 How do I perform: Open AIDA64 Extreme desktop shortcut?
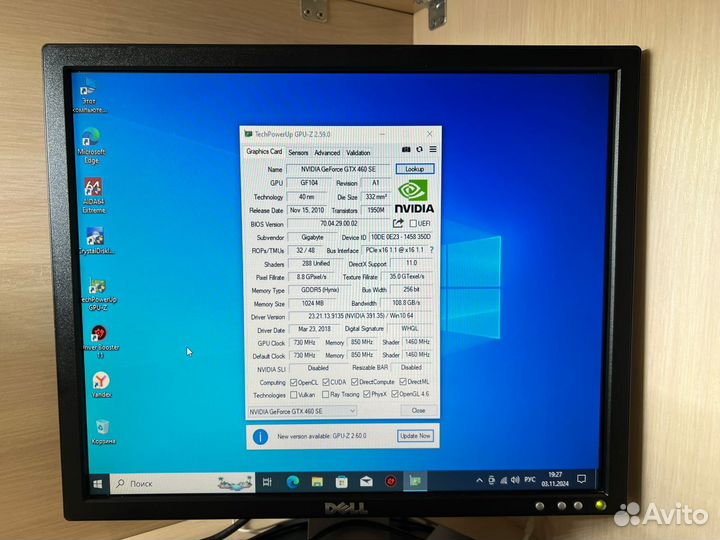point(94,196)
